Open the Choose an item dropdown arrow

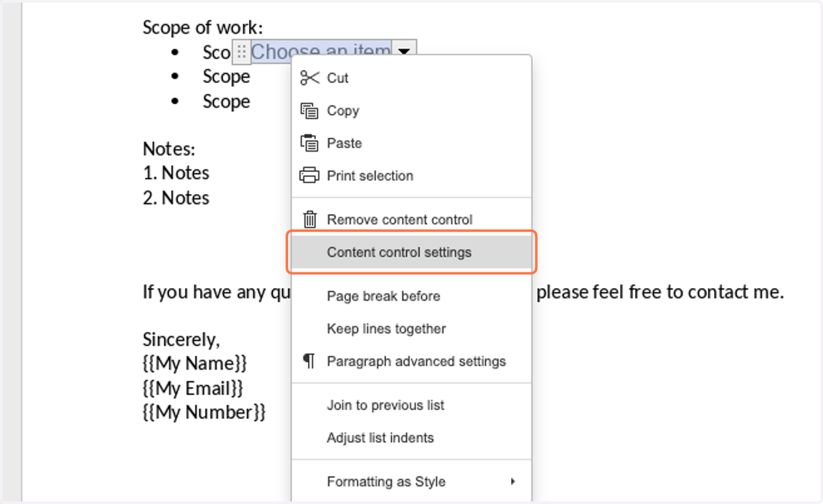point(405,51)
